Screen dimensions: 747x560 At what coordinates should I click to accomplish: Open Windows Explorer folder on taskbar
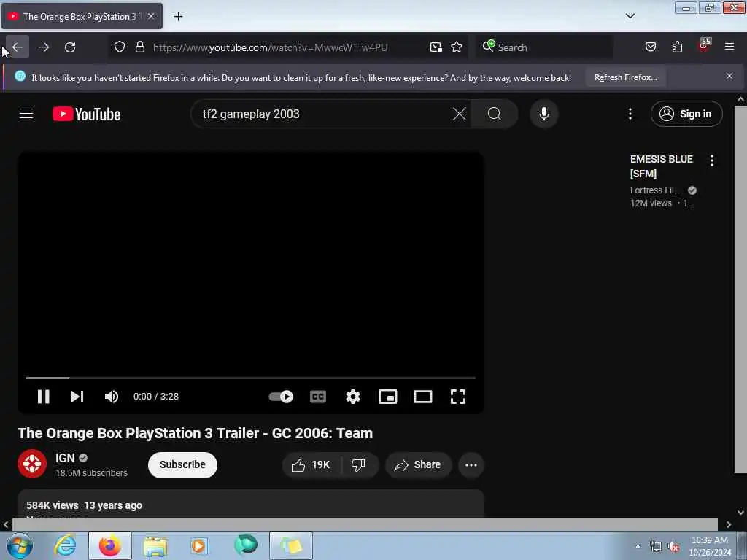click(x=155, y=546)
